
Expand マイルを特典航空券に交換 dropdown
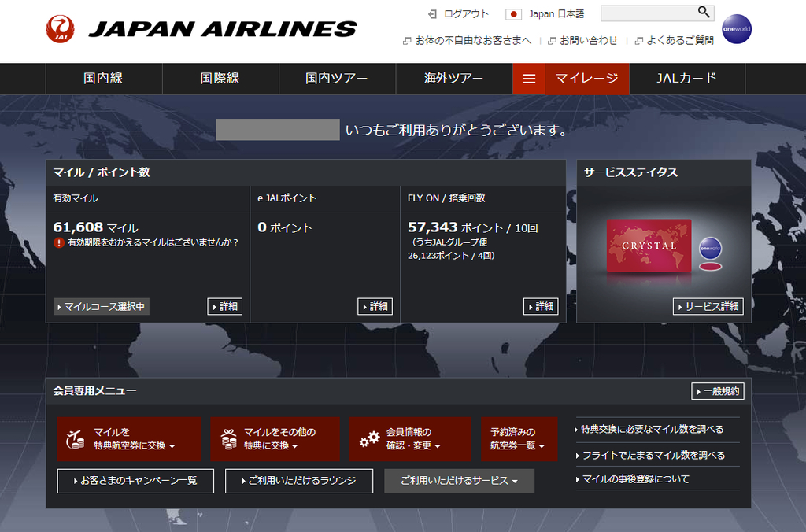129,439
